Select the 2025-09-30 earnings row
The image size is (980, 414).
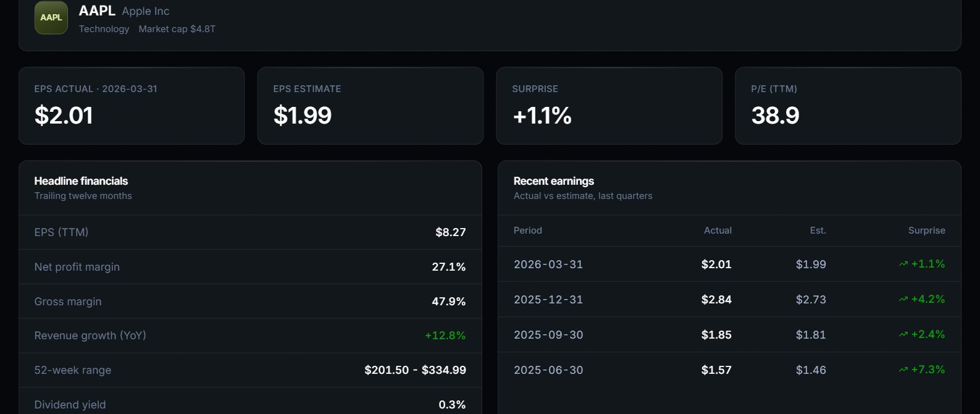(x=729, y=334)
